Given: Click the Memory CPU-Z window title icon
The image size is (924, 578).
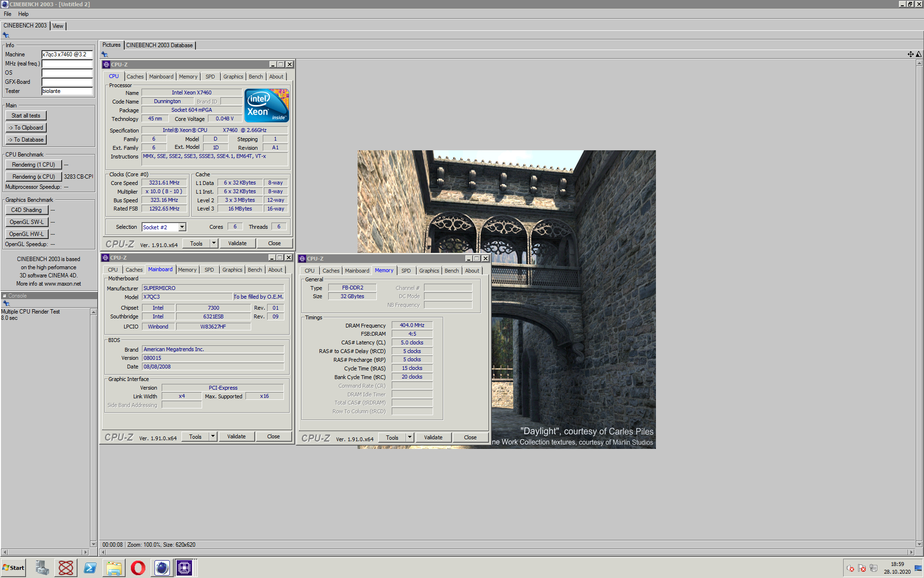Looking at the screenshot, I should point(302,259).
